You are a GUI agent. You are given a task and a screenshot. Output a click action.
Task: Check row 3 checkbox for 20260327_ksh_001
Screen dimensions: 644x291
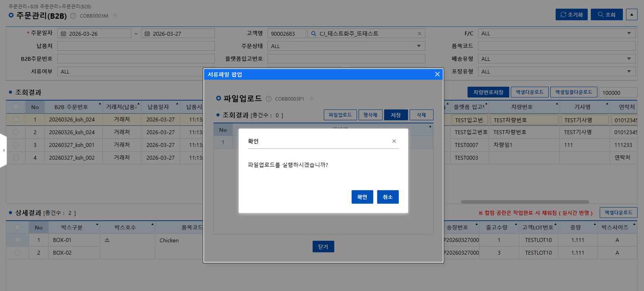coord(16,145)
